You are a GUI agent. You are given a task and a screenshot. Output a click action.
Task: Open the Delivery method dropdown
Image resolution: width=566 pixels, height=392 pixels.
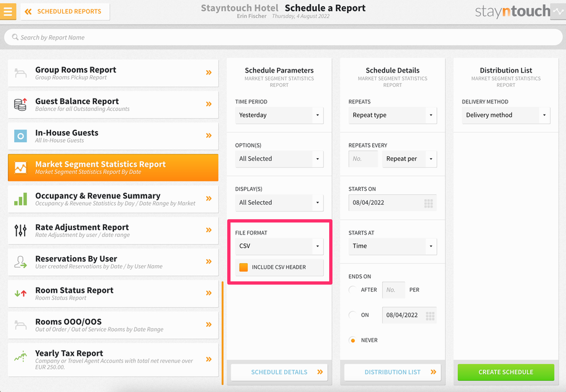click(506, 115)
